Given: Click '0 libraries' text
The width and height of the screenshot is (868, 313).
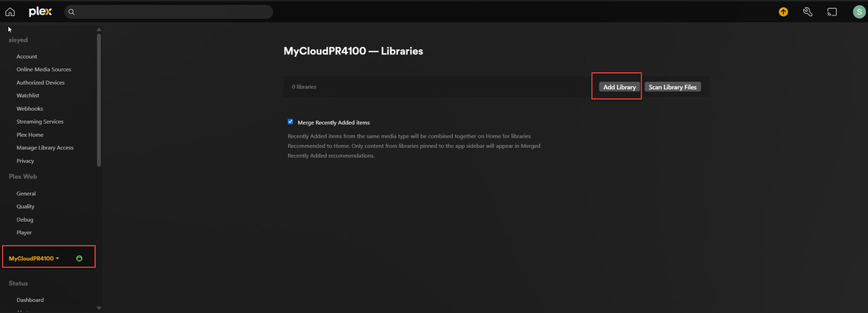Looking at the screenshot, I should pyautogui.click(x=304, y=87).
